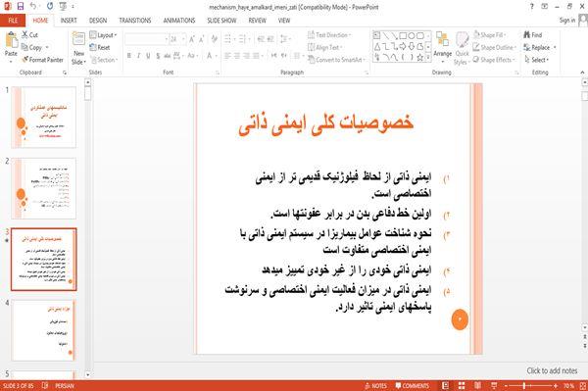The width and height of the screenshot is (588, 391).
Task: Fit slide to current window icon
Action: click(x=583, y=385)
